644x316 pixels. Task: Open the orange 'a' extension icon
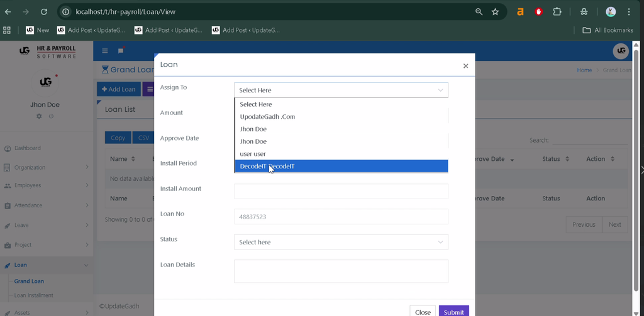(520, 12)
